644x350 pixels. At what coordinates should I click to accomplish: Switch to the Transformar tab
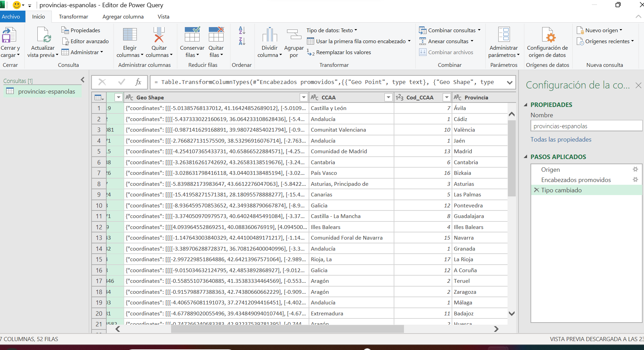point(73,16)
